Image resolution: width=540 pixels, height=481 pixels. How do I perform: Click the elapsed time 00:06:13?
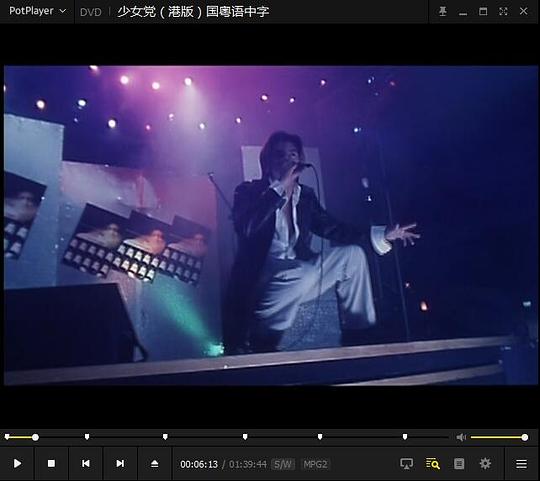(x=199, y=464)
